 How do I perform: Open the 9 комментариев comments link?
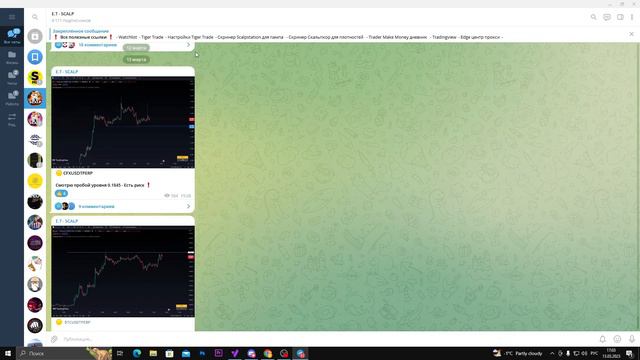coord(96,207)
